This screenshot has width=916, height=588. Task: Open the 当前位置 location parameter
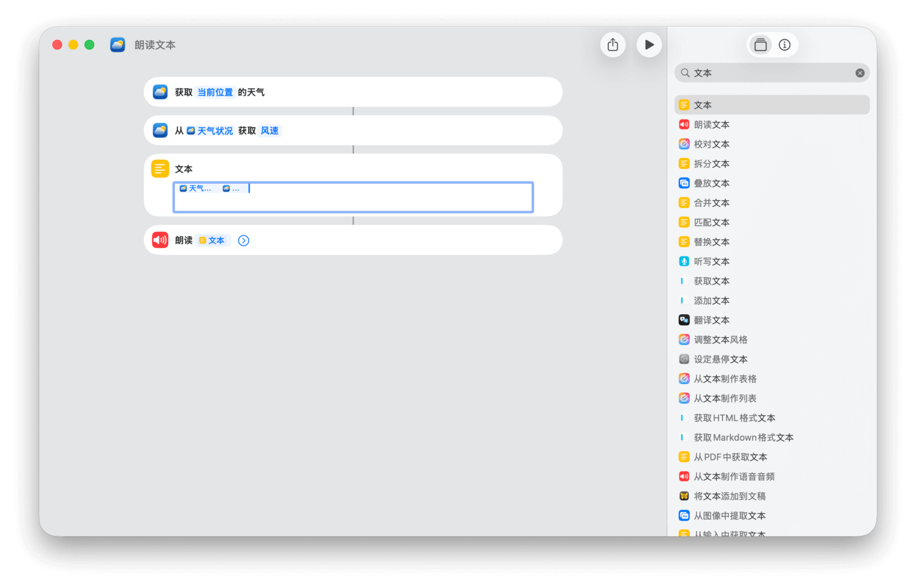215,92
